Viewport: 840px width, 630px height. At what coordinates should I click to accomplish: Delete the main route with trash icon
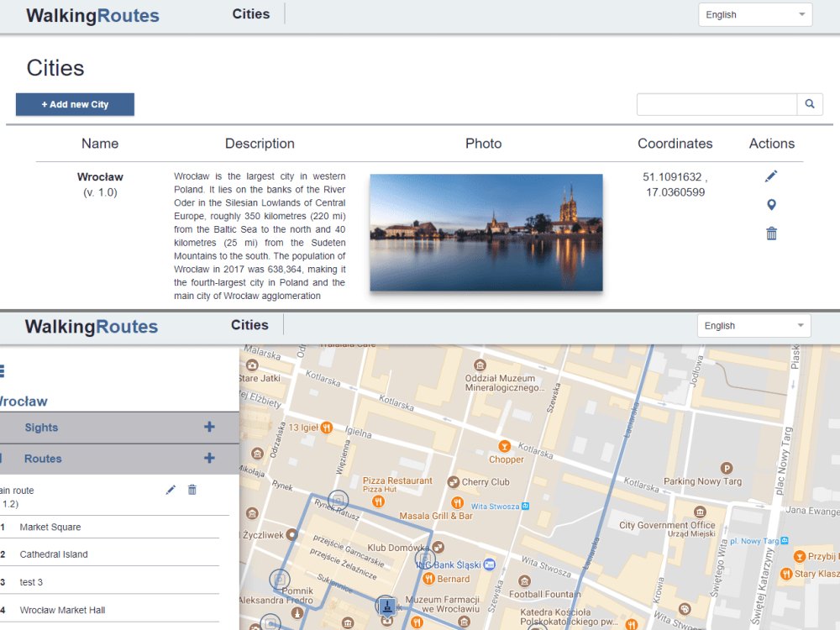192,490
